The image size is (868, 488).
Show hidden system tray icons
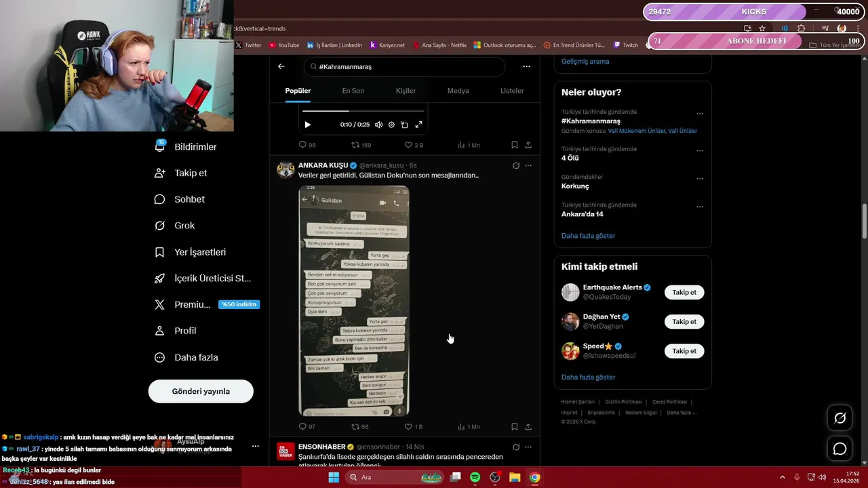[x=783, y=477]
